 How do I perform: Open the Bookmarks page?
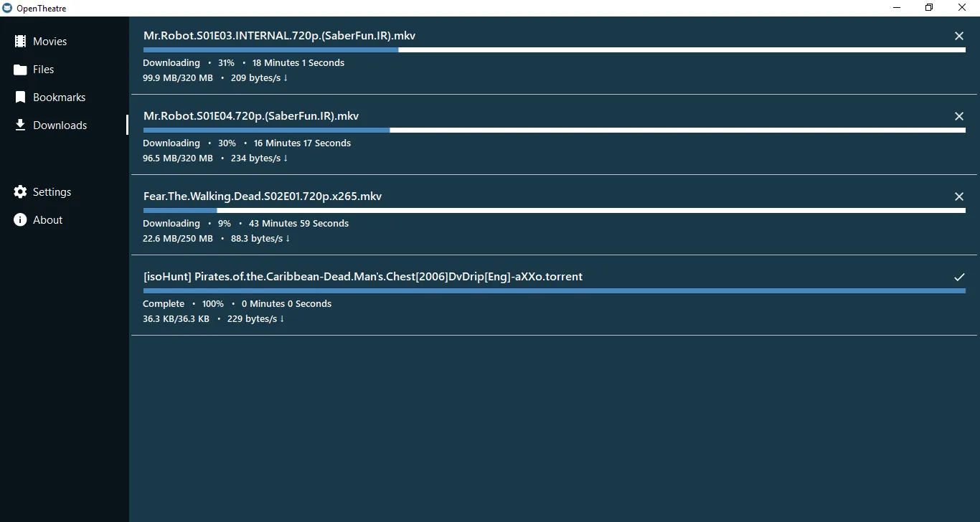click(60, 97)
